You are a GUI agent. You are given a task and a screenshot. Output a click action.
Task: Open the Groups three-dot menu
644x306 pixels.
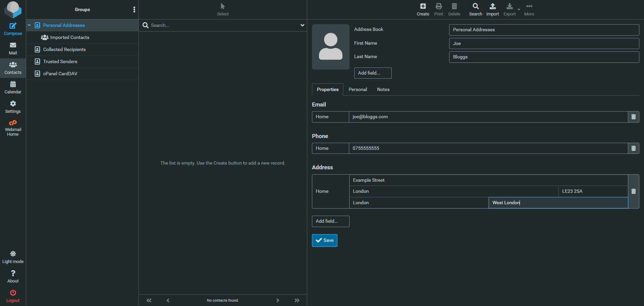[134, 9]
